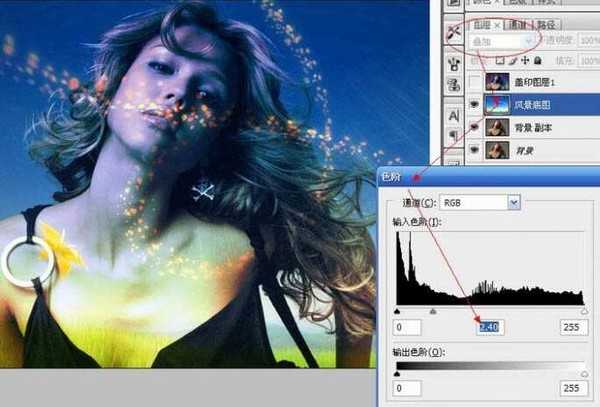600x407 pixels.
Task: Toggle the eye icon of 背景 layer
Action: 472,150
